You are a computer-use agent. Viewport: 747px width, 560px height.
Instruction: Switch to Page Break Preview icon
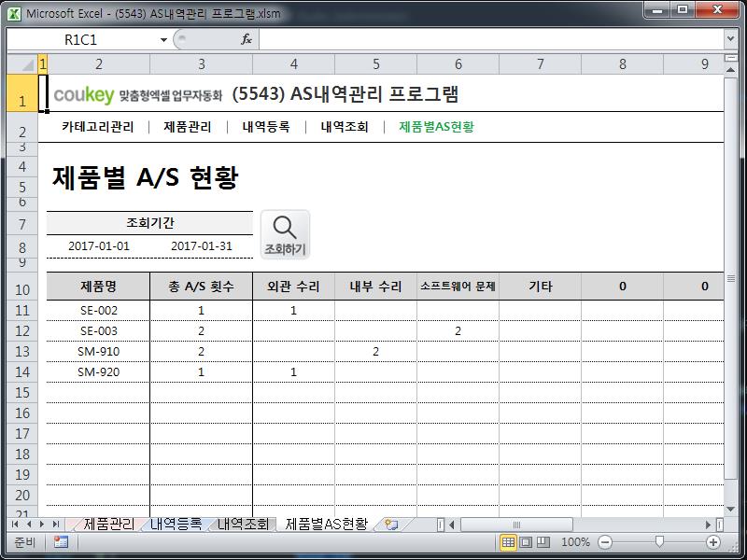coord(543,542)
